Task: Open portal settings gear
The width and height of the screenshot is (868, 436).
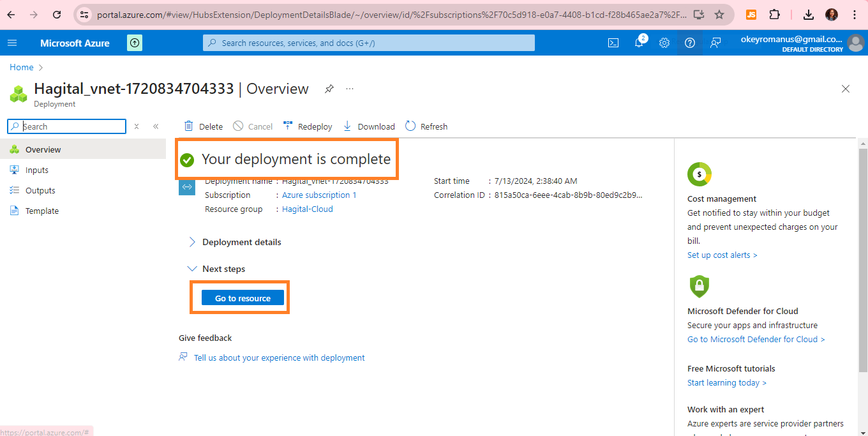Action: [664, 43]
